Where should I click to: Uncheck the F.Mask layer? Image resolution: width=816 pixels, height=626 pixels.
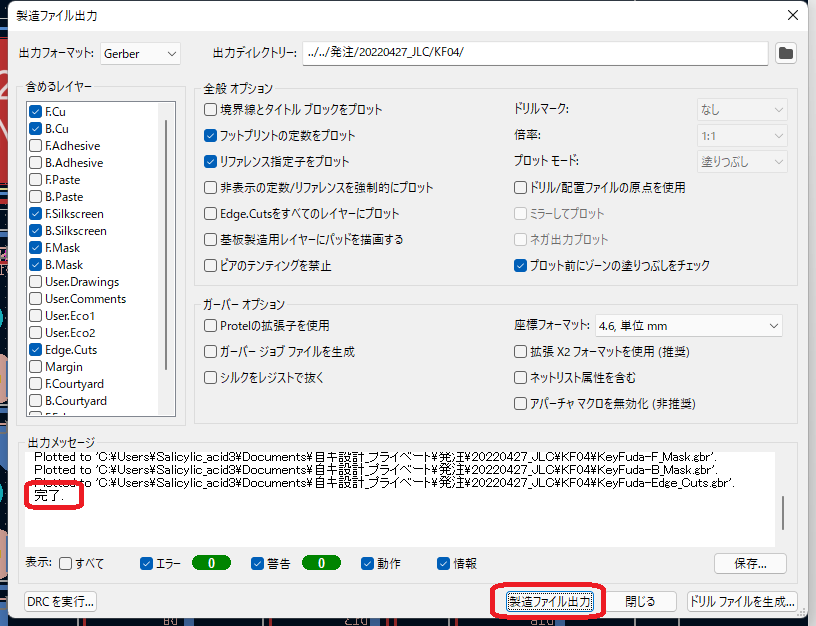35,248
